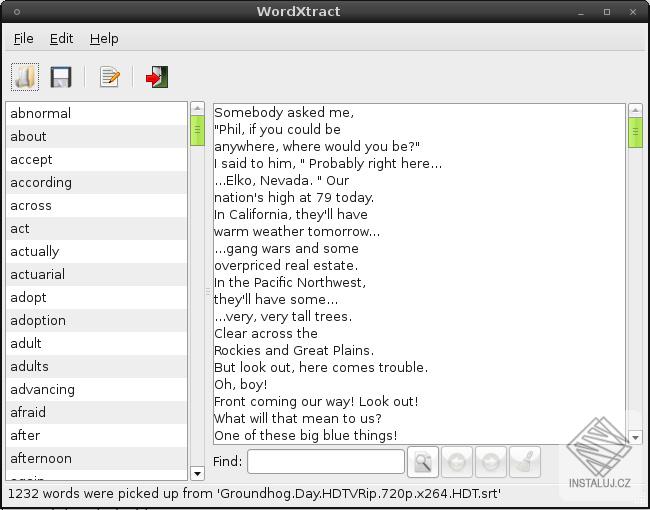Screen dimensions: 650x510
Task: Click the line 'But look out, here comes trouble.'
Action: pyautogui.click(x=321, y=367)
